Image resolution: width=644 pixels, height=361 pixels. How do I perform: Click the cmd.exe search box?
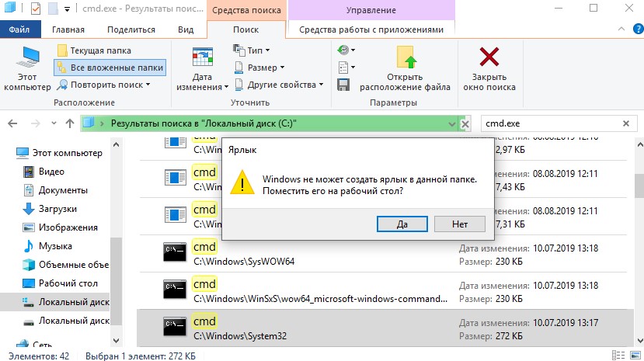pos(550,123)
